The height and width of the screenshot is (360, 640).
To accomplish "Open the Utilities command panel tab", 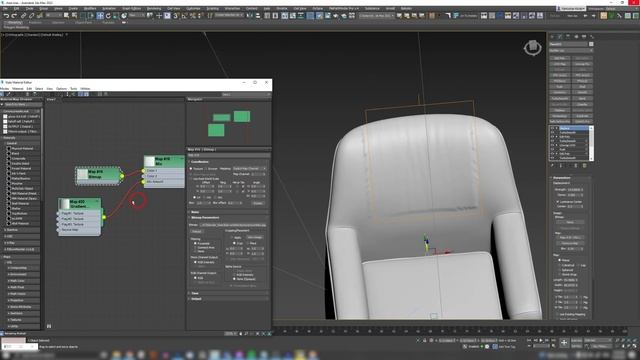I will click(x=592, y=37).
